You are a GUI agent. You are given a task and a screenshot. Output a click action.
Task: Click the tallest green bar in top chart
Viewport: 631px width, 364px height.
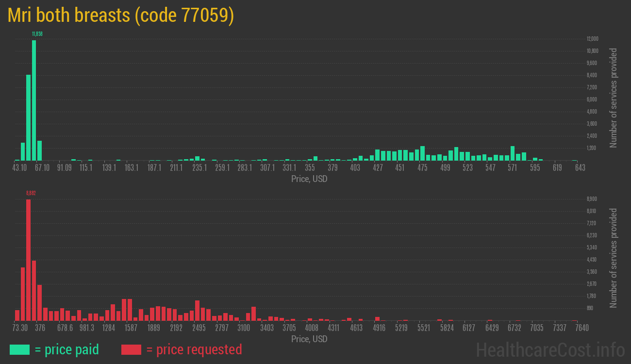[x=34, y=100]
